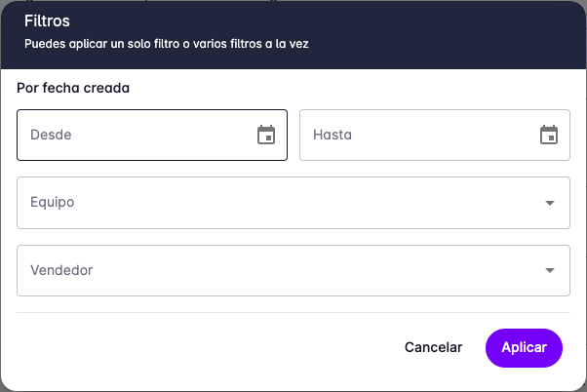Screen dimensions: 587x392
Task: Click the filter instructions subtitle text
Action: 167,45
